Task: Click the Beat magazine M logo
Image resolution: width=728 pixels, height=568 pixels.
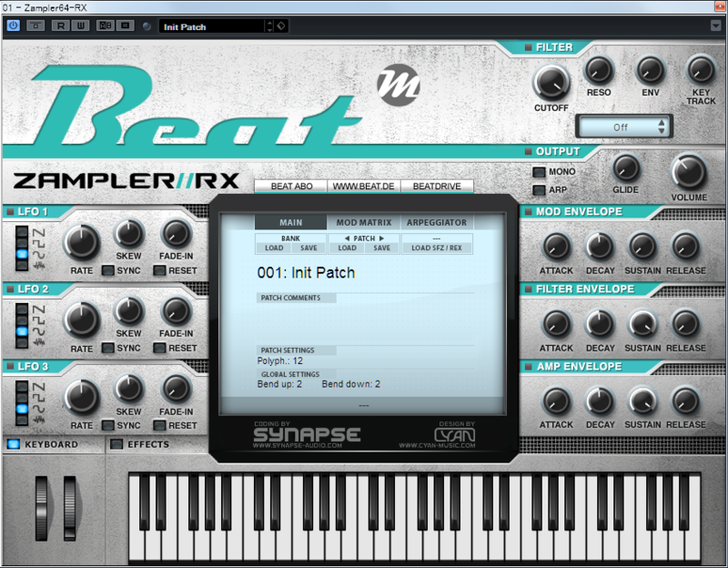Action: 399,85
